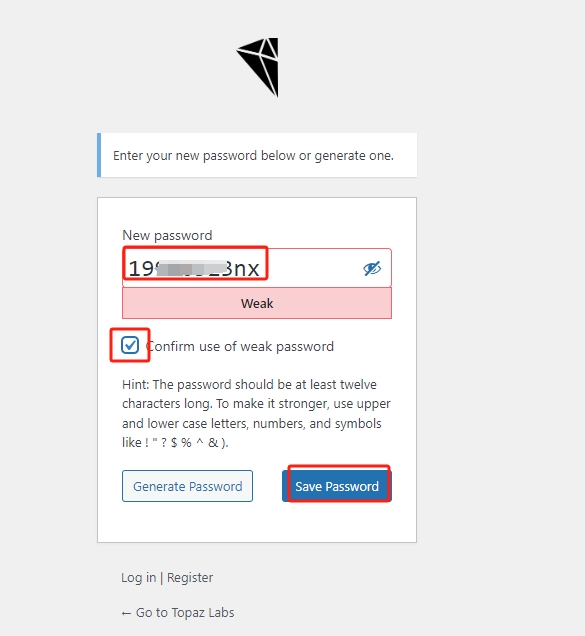Focus the New password input field

[257, 268]
